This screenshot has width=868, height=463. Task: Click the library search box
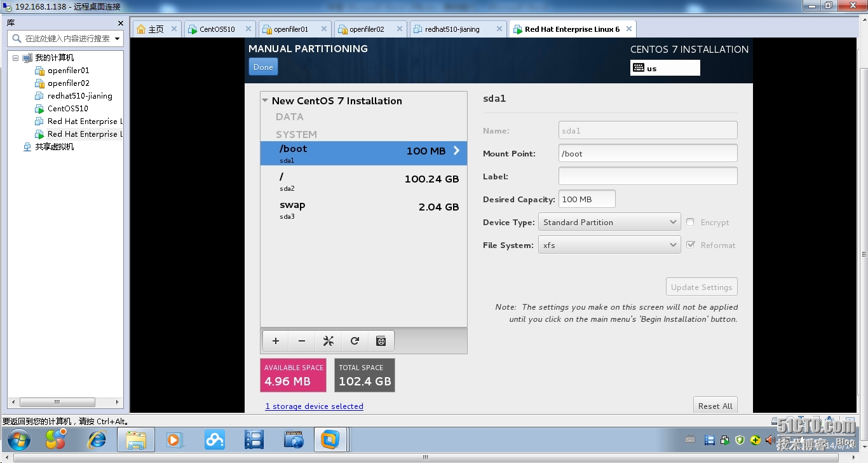[65, 39]
